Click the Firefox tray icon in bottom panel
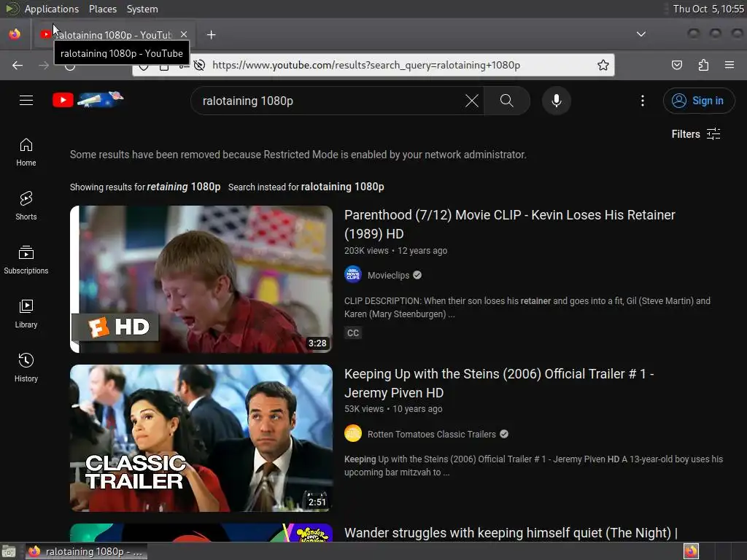 691,551
